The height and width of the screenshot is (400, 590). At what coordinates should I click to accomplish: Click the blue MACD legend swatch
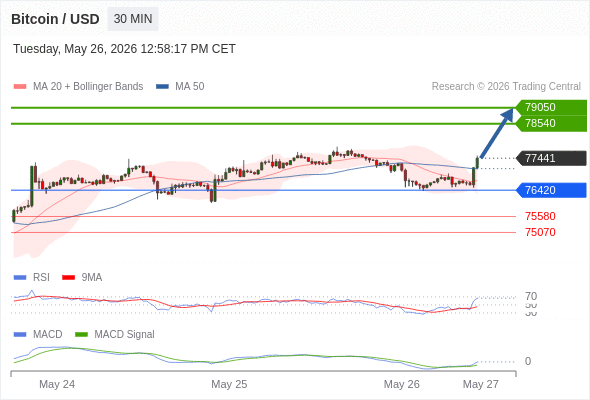coord(20,335)
